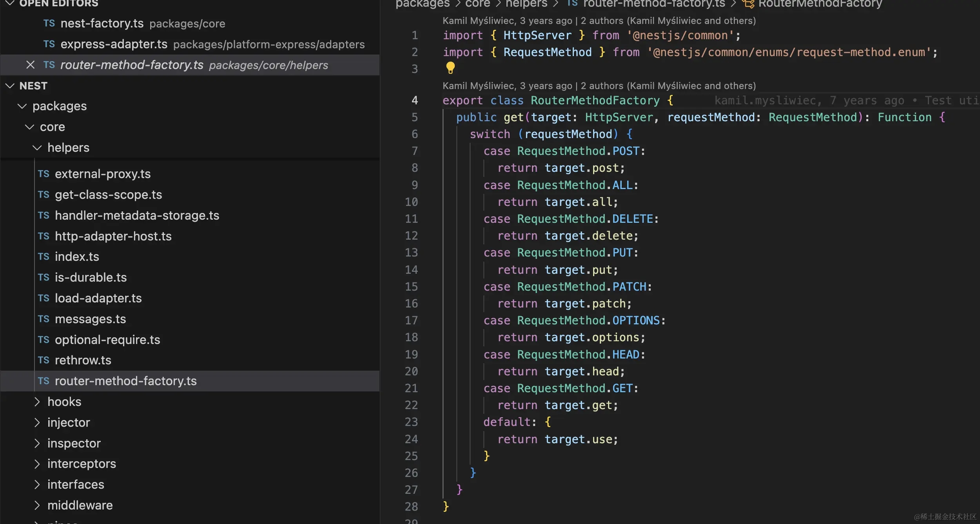Screen dimensions: 980x524
Task: Click the core breadcrumb segment
Action: [x=477, y=4]
